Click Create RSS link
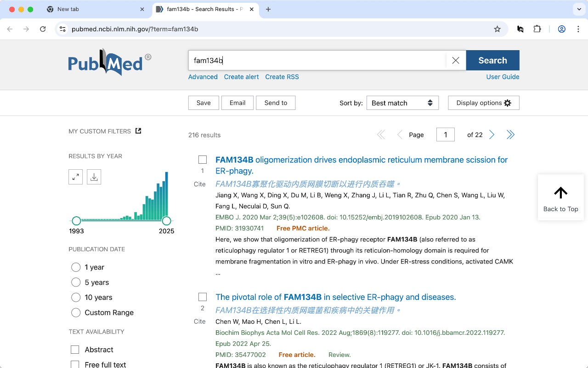588x368 pixels. [x=282, y=77]
